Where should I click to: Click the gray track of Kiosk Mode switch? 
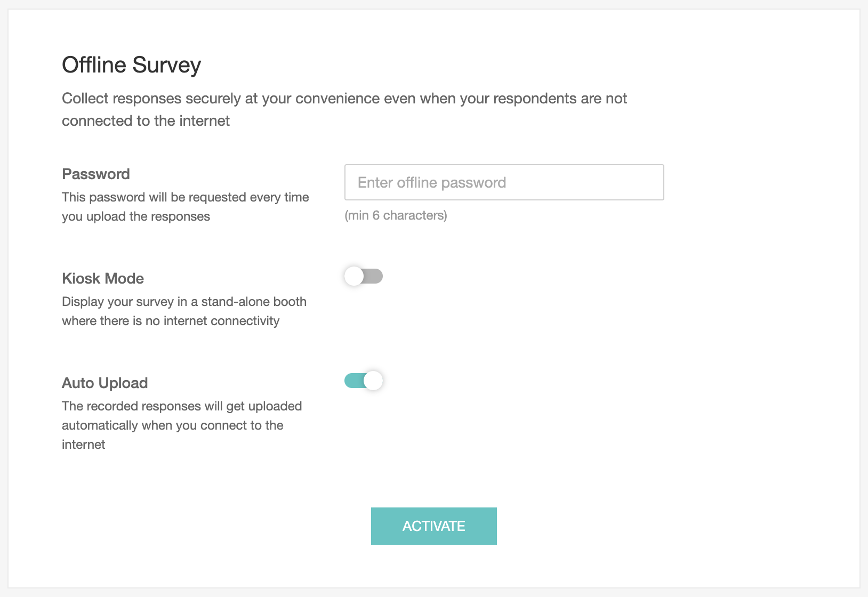pyautogui.click(x=375, y=276)
